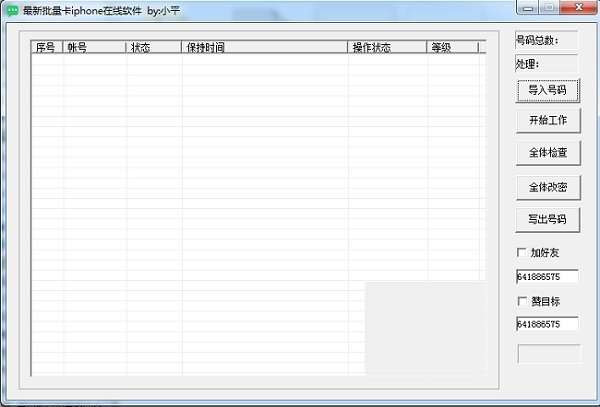Start work with 开始工作 button
This screenshot has height=407, width=600.
(548, 120)
